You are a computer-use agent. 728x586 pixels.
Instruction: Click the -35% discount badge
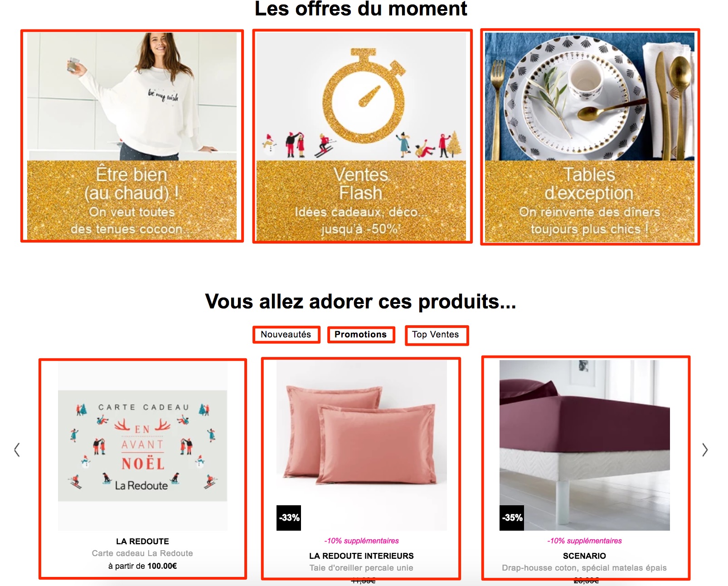click(x=512, y=518)
